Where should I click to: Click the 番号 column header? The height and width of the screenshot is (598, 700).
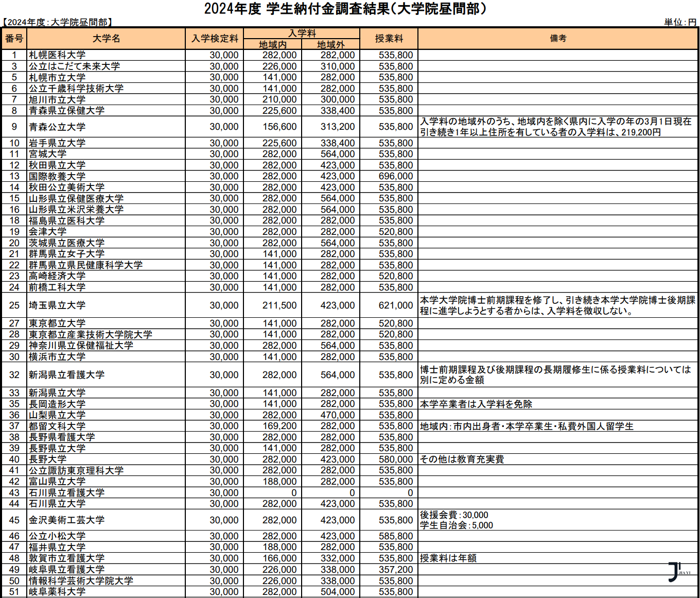[14, 39]
